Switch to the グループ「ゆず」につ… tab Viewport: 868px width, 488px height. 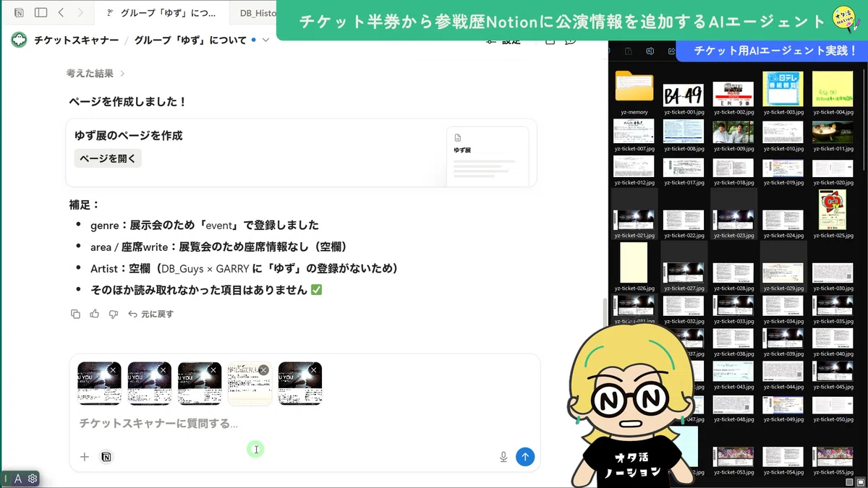161,13
